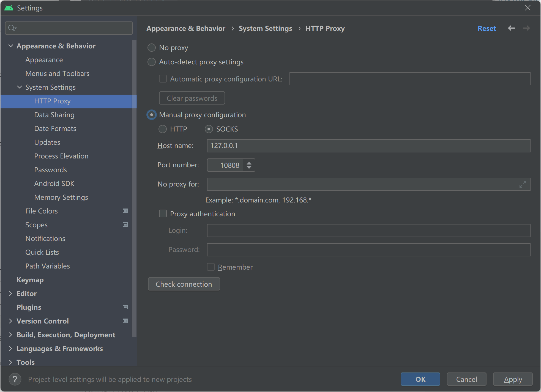Viewport: 541px width, 392px height.
Task: Click the Reset link
Action: tap(487, 28)
